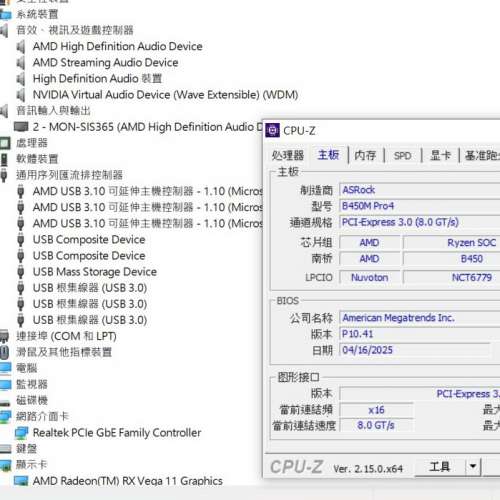
Task: Open the 基准跑分 tab in CPU-Z
Action: tap(481, 156)
